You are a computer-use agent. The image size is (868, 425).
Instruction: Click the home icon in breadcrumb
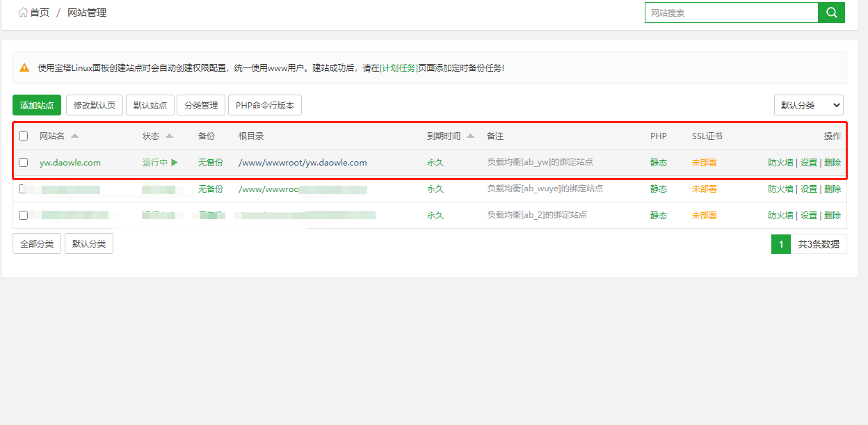pos(24,13)
